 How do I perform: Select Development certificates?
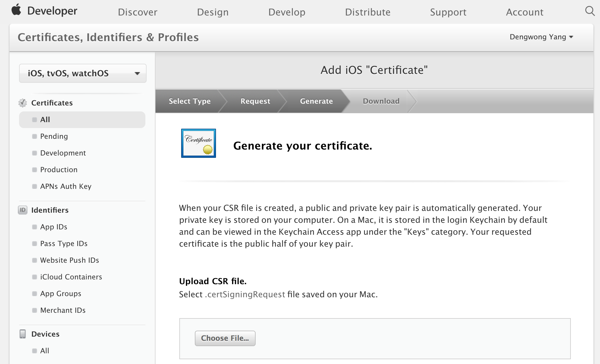[x=63, y=153]
